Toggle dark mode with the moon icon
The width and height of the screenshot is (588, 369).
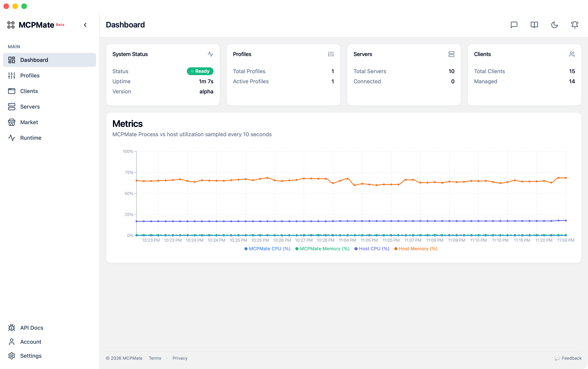tap(554, 25)
